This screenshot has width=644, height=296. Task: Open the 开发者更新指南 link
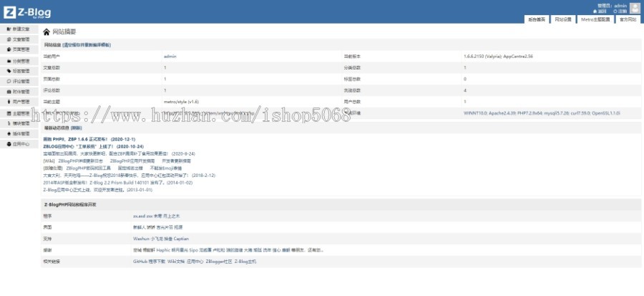[176, 161]
